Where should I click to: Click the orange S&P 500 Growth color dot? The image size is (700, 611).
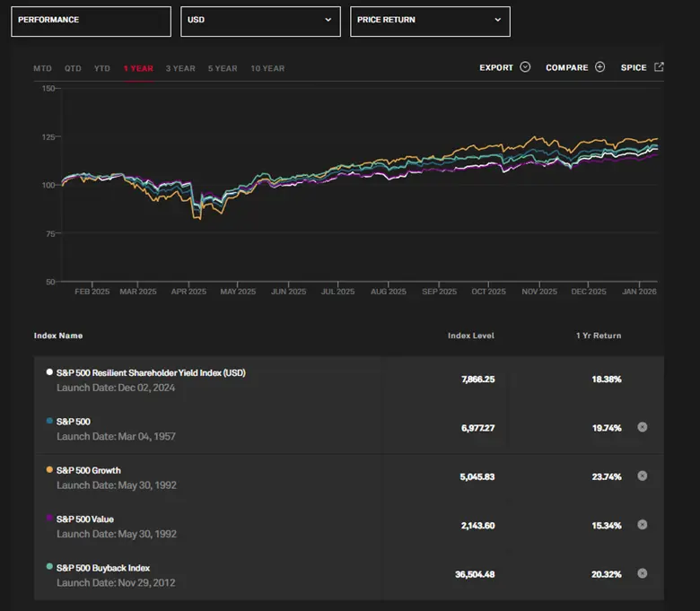[48, 470]
